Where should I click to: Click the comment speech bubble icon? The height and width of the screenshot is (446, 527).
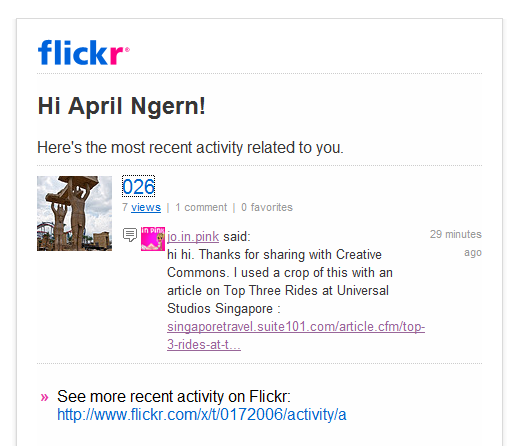[x=130, y=235]
